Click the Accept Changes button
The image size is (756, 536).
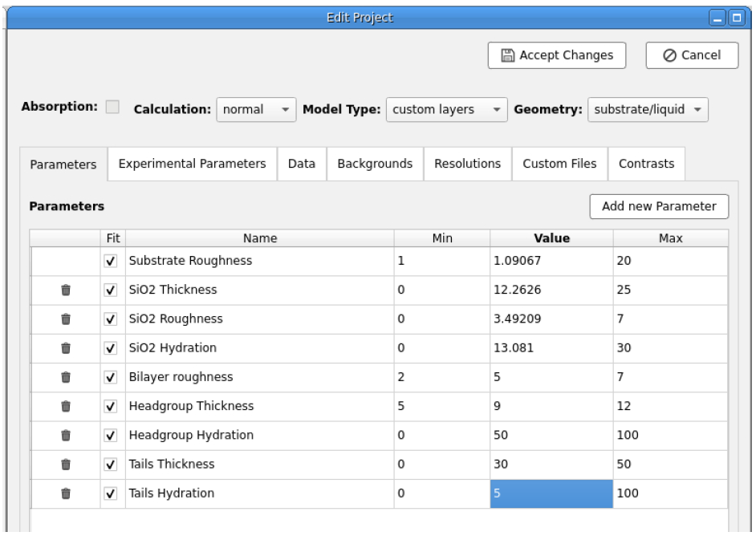pyautogui.click(x=556, y=55)
